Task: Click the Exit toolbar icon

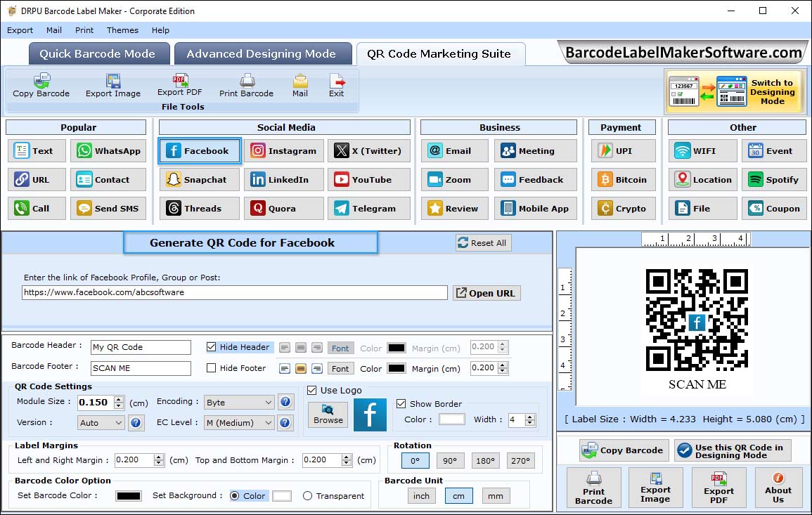Action: pyautogui.click(x=336, y=86)
